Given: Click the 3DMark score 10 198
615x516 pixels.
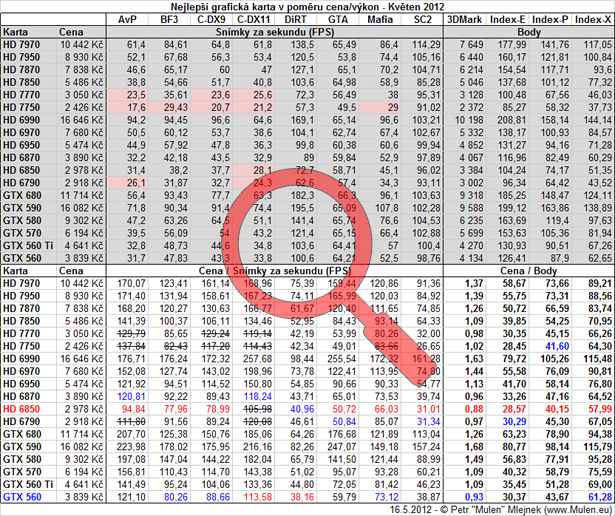Looking at the screenshot, I should click(469, 120).
